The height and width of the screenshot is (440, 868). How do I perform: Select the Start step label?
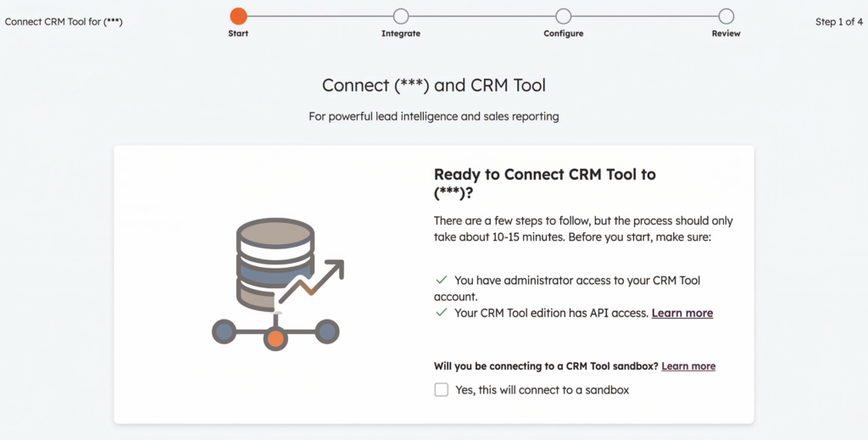click(238, 33)
